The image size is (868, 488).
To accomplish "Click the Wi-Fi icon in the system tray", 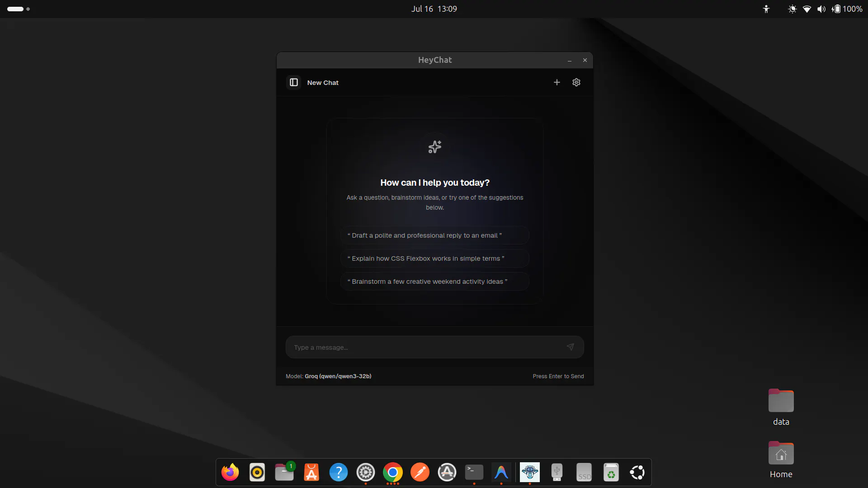I will (807, 9).
